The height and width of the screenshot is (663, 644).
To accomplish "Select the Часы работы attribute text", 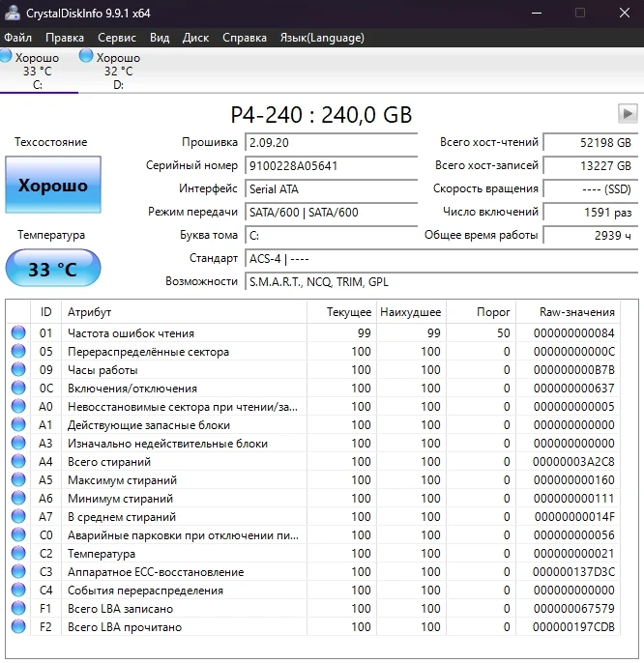I will 102,370.
